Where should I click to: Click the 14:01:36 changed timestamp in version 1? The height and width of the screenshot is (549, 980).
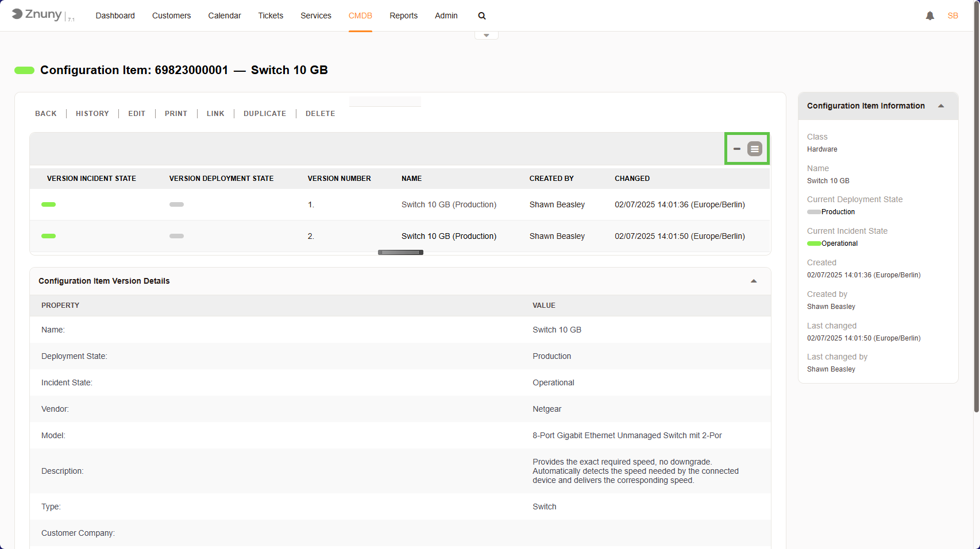[x=680, y=204]
